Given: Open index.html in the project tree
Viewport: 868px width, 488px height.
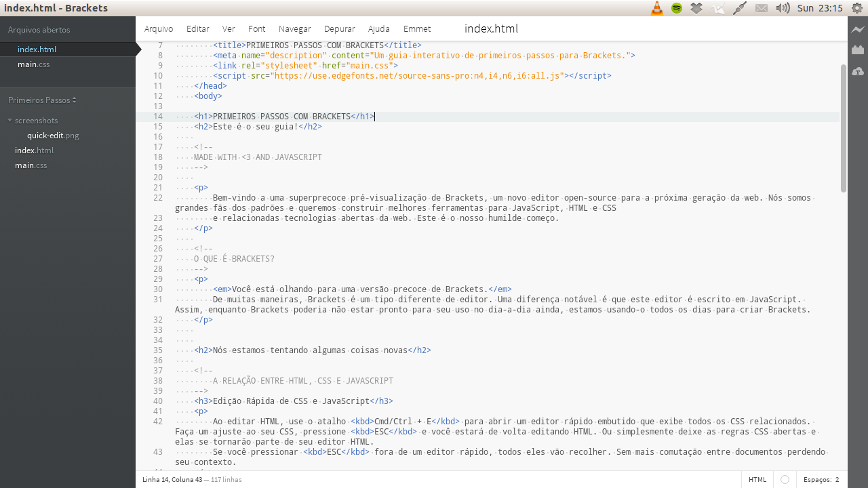Looking at the screenshot, I should (34, 150).
